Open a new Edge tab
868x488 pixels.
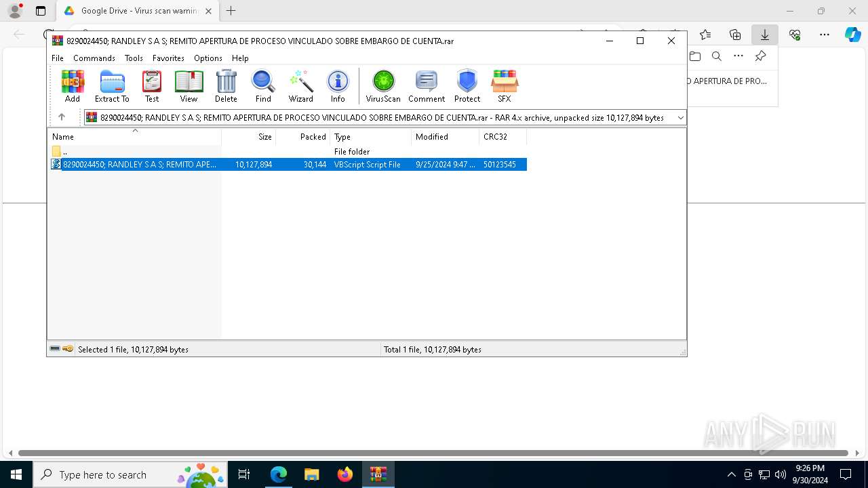point(231,11)
